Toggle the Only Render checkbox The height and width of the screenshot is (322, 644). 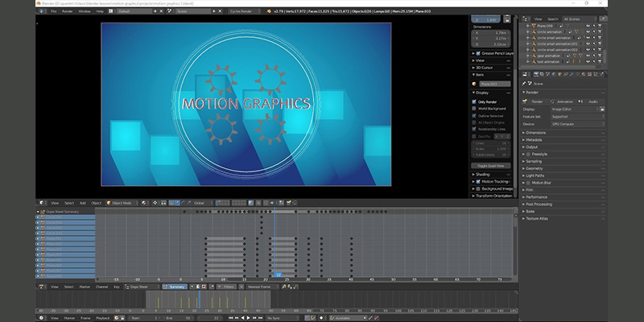474,101
